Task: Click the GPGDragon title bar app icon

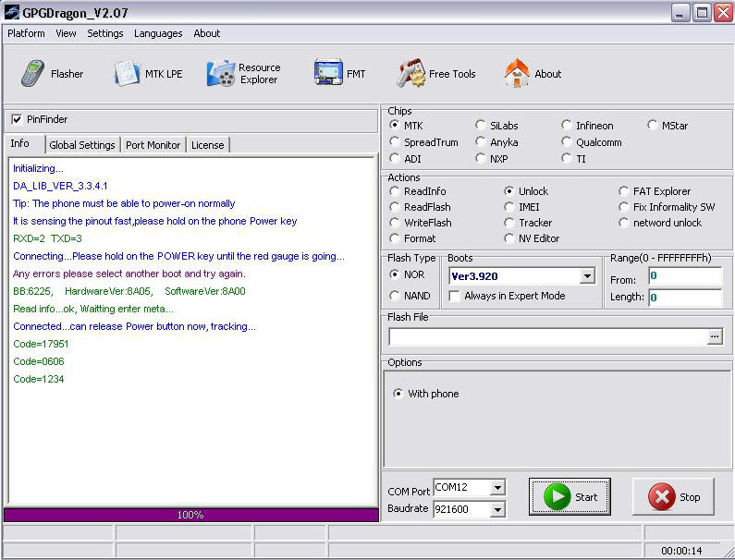Action: point(12,13)
